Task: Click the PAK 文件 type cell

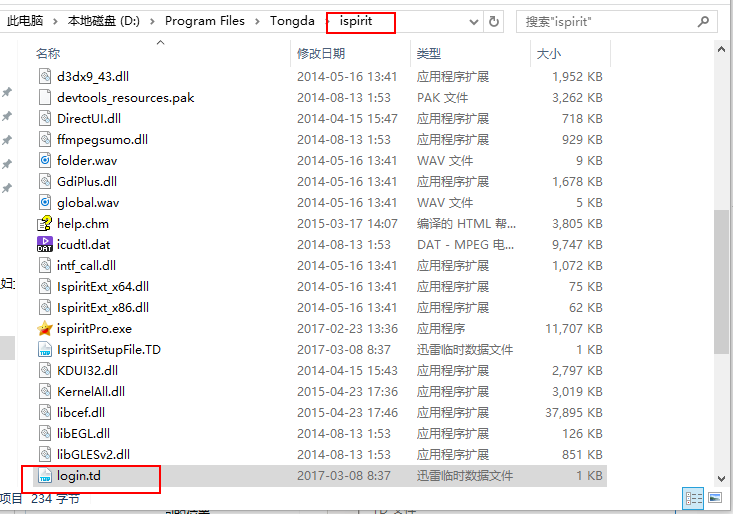Action: point(442,97)
